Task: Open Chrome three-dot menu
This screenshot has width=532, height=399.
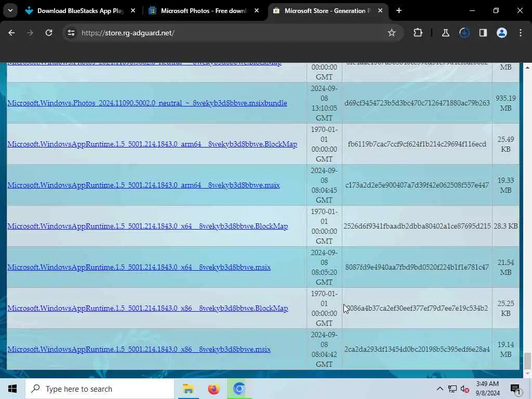Action: click(521, 33)
